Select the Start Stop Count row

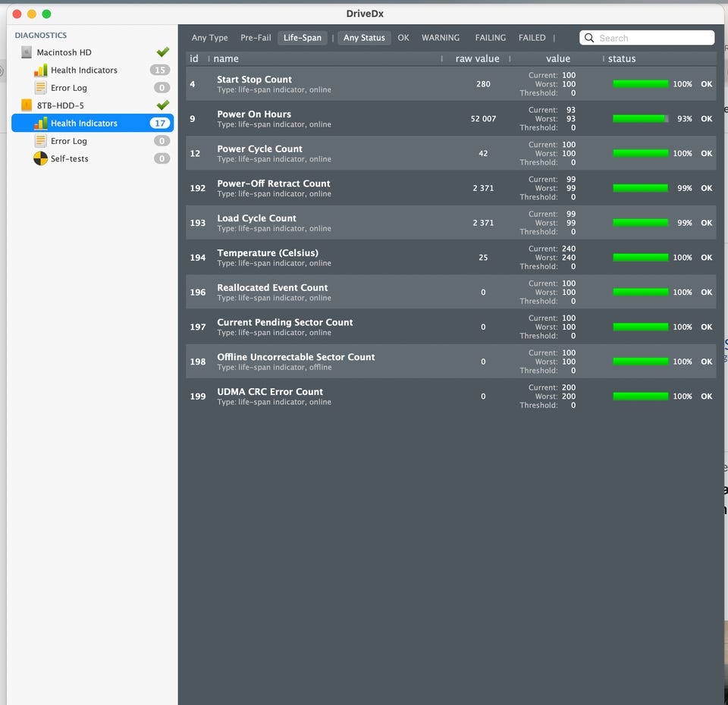(x=450, y=84)
